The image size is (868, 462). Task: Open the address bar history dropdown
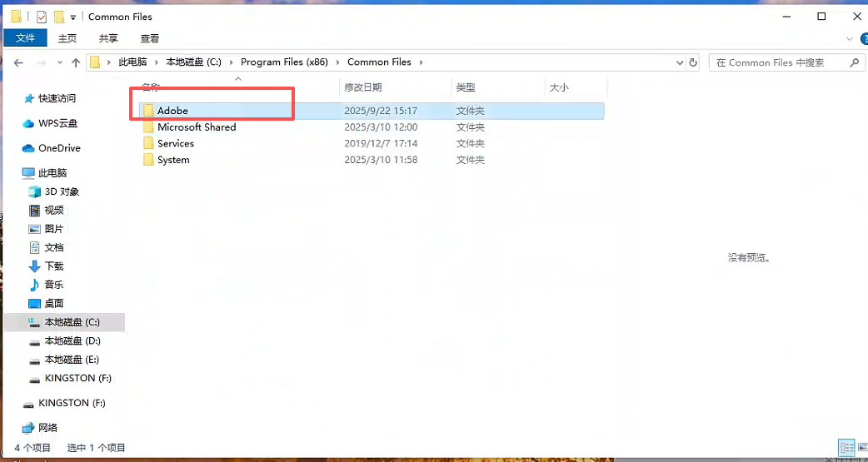pos(679,62)
